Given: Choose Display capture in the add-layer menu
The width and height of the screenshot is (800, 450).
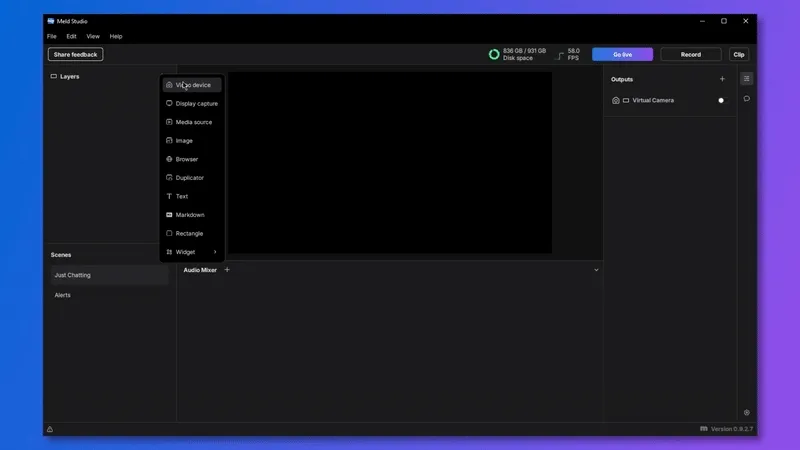Looking at the screenshot, I should click(x=192, y=104).
